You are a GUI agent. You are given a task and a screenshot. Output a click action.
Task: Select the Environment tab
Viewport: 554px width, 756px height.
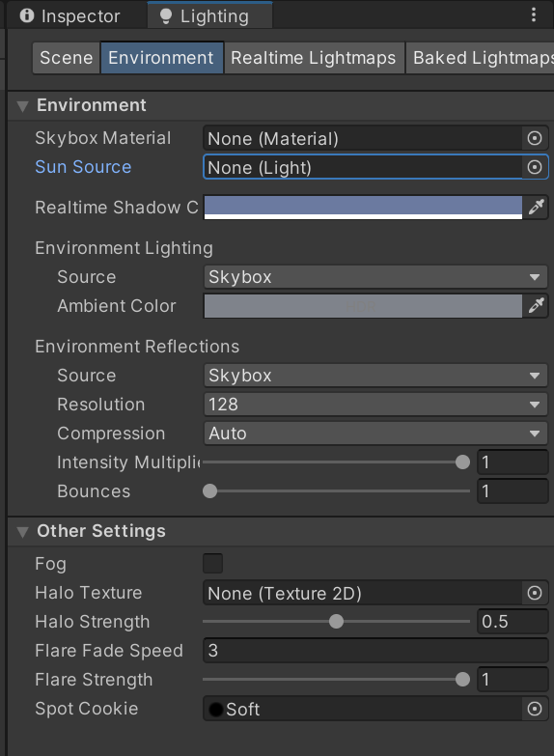161,58
